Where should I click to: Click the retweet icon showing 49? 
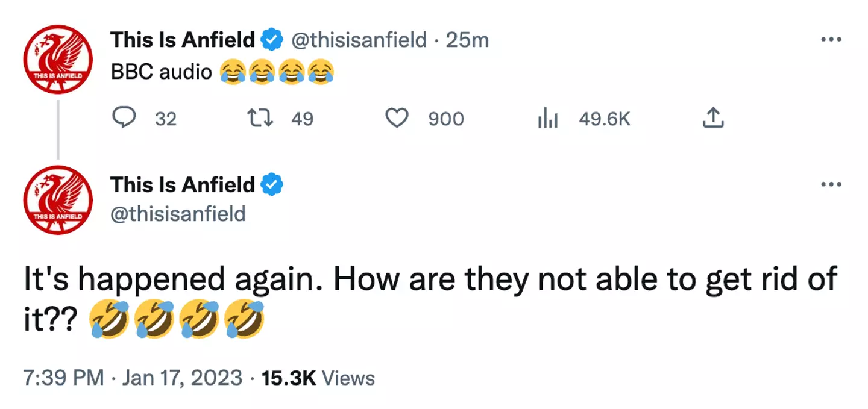262,119
